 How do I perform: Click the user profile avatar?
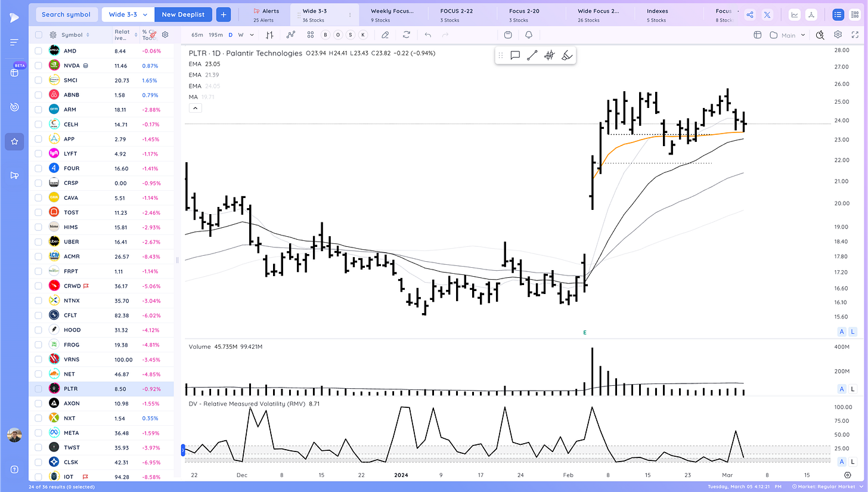[14, 435]
